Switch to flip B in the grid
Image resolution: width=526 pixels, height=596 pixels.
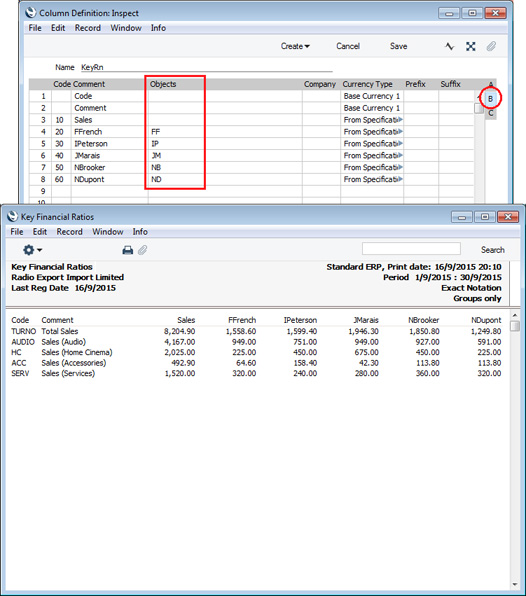coord(490,99)
